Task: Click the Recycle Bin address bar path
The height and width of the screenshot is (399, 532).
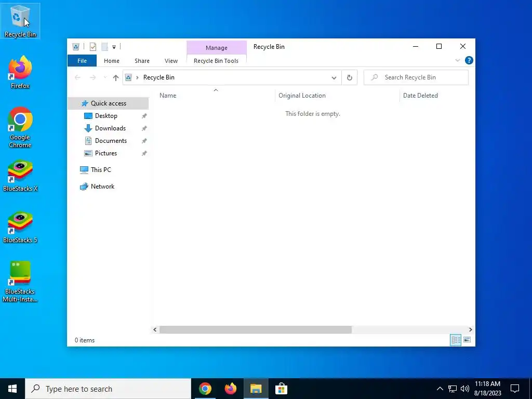Action: click(x=159, y=77)
